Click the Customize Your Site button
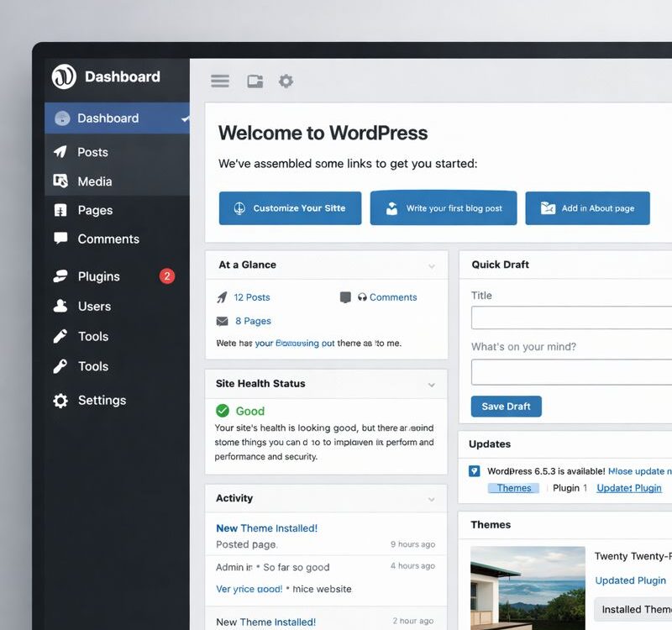The width and height of the screenshot is (672, 630). pos(290,208)
